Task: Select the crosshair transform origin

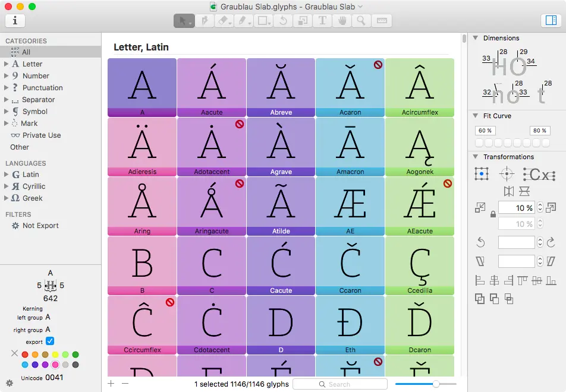Action: [507, 174]
